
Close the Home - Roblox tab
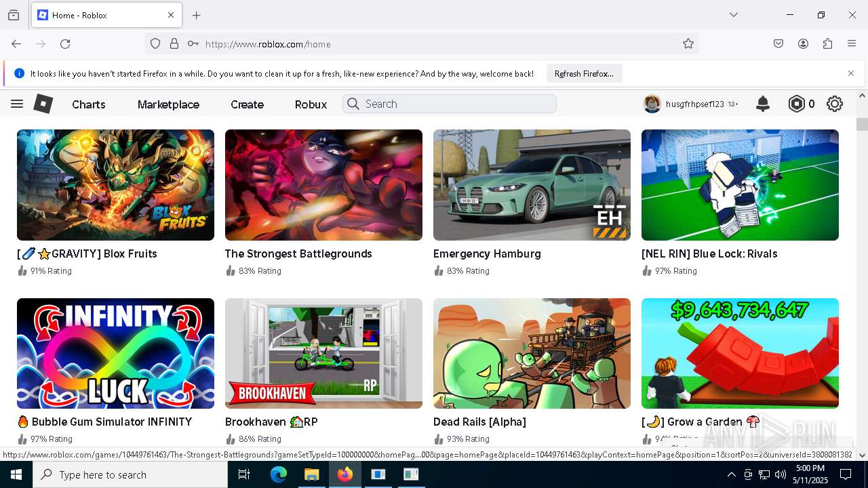[171, 15]
